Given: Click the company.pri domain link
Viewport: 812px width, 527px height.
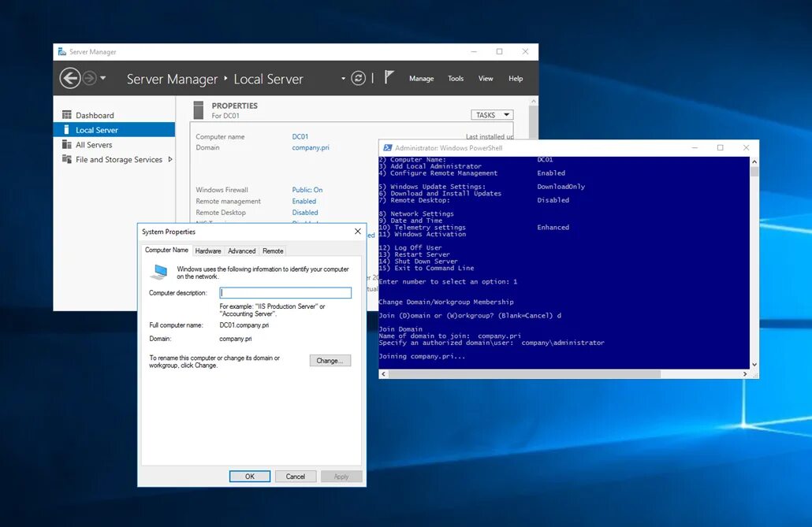Looking at the screenshot, I should click(x=310, y=147).
